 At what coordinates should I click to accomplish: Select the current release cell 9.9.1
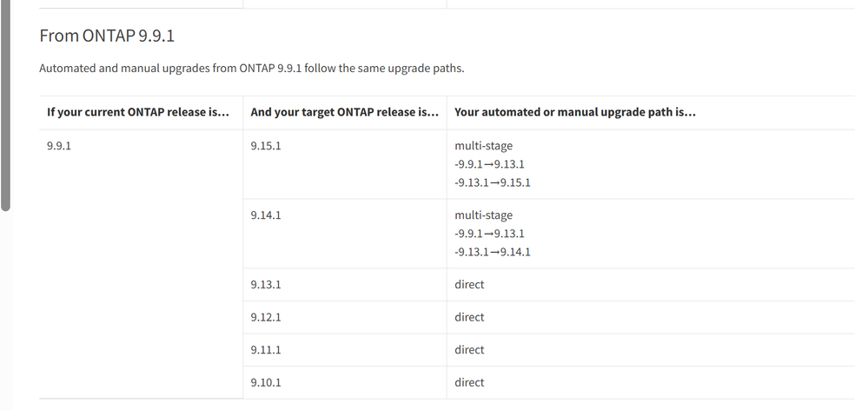click(59, 146)
